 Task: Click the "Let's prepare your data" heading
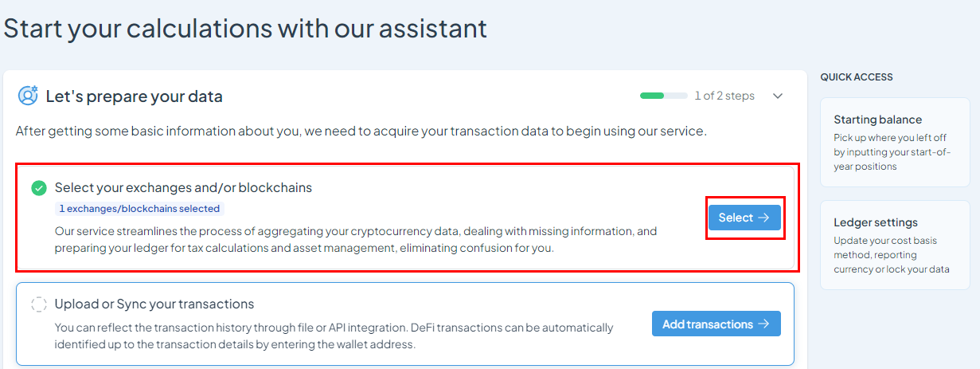pos(135,96)
